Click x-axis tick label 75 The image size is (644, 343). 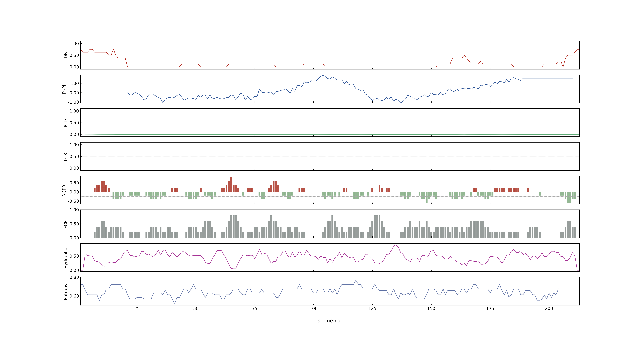(255, 308)
